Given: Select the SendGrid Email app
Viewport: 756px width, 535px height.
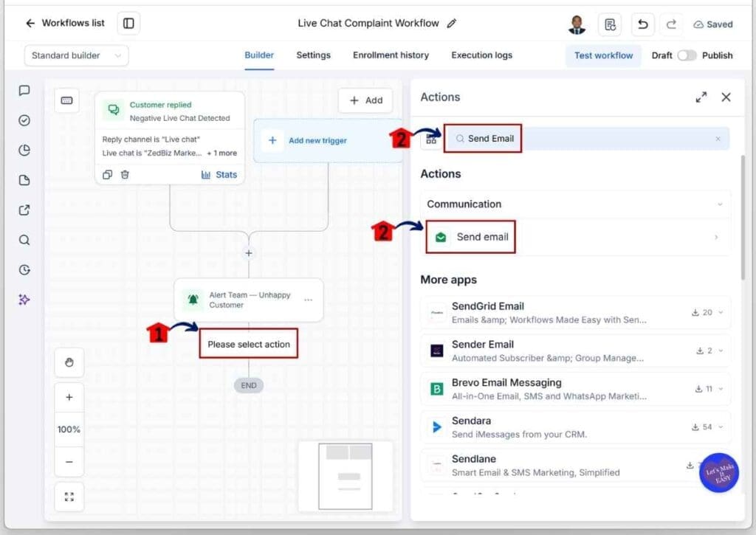Looking at the screenshot, I should (x=576, y=312).
